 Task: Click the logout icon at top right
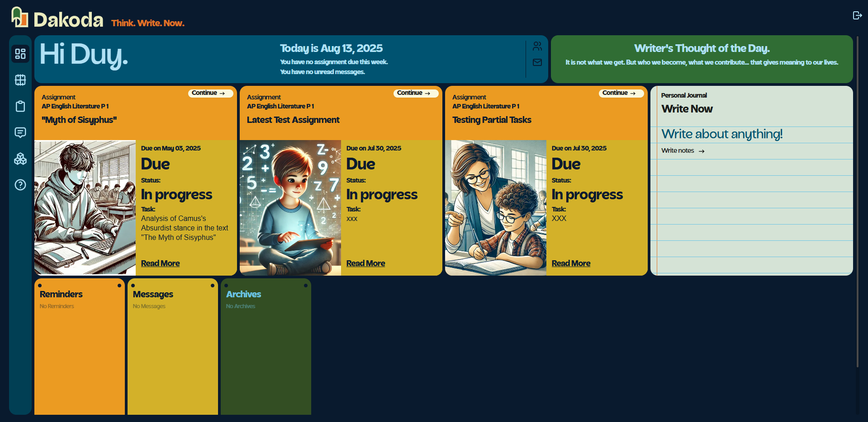click(x=857, y=15)
